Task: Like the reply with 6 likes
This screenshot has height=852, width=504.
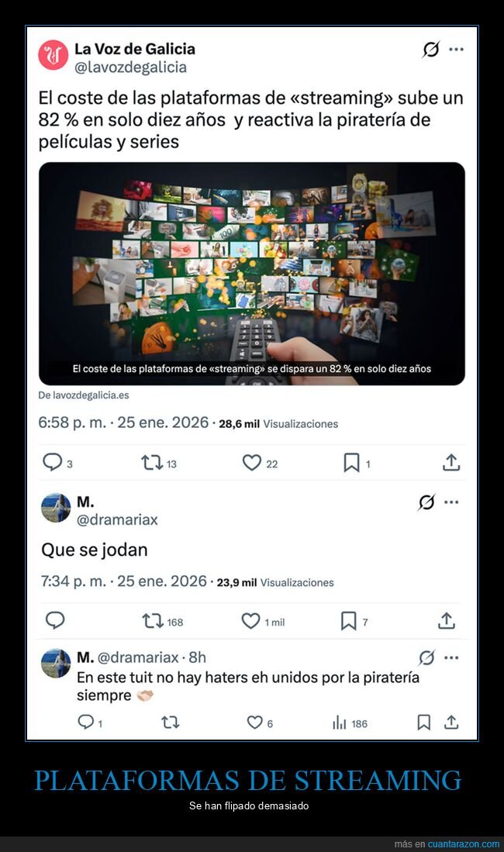Action: pos(254,722)
